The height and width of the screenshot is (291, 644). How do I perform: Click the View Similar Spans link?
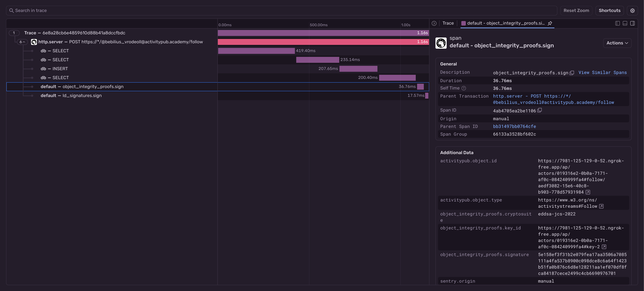602,72
